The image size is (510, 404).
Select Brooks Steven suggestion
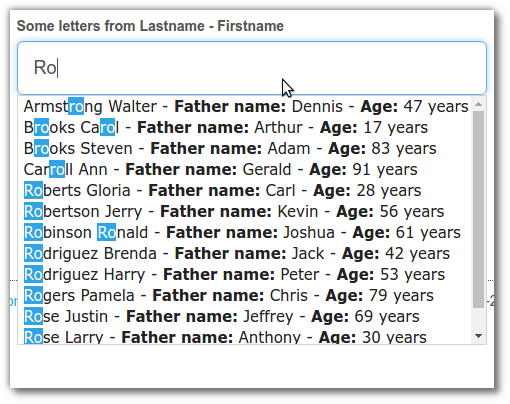pyautogui.click(x=246, y=149)
